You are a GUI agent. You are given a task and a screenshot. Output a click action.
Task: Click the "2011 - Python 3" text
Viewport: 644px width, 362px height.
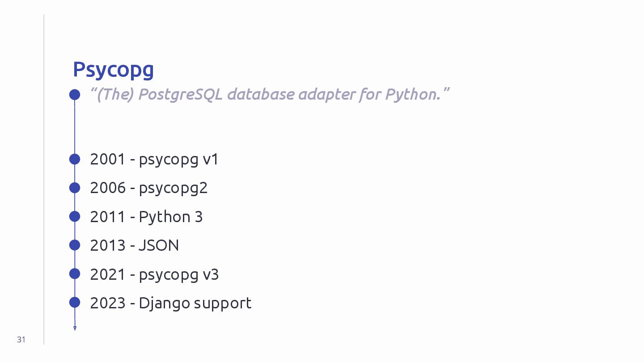[146, 217]
